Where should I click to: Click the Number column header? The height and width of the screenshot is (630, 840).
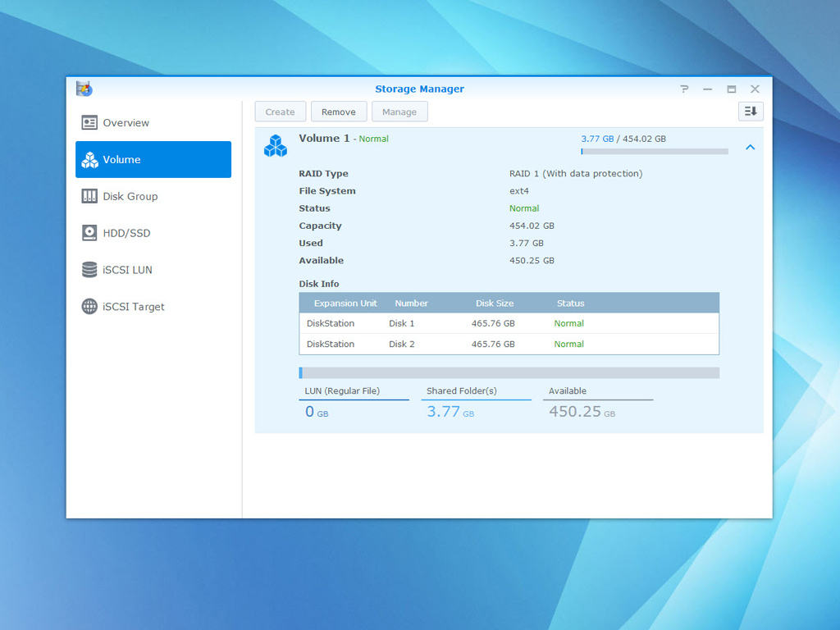coord(412,304)
